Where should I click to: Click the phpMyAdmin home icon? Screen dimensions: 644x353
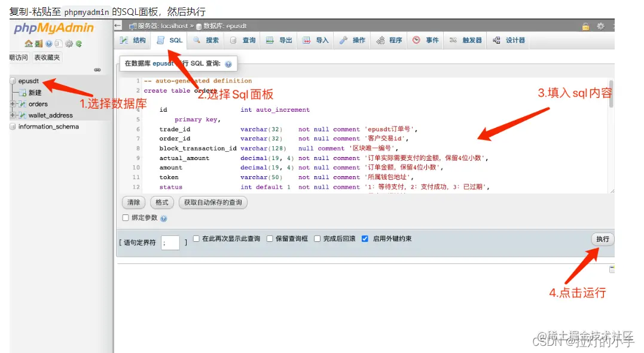click(x=29, y=44)
